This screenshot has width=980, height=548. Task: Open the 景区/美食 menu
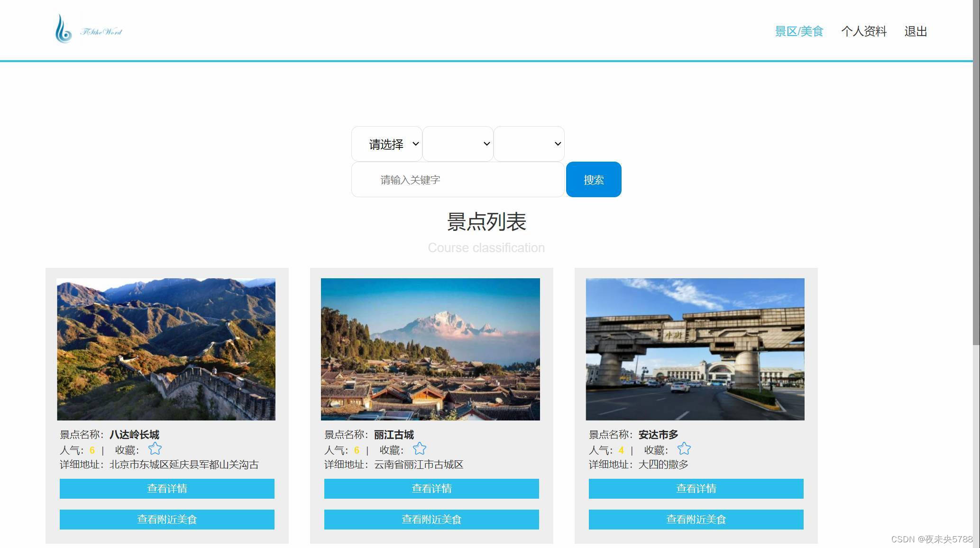(799, 31)
